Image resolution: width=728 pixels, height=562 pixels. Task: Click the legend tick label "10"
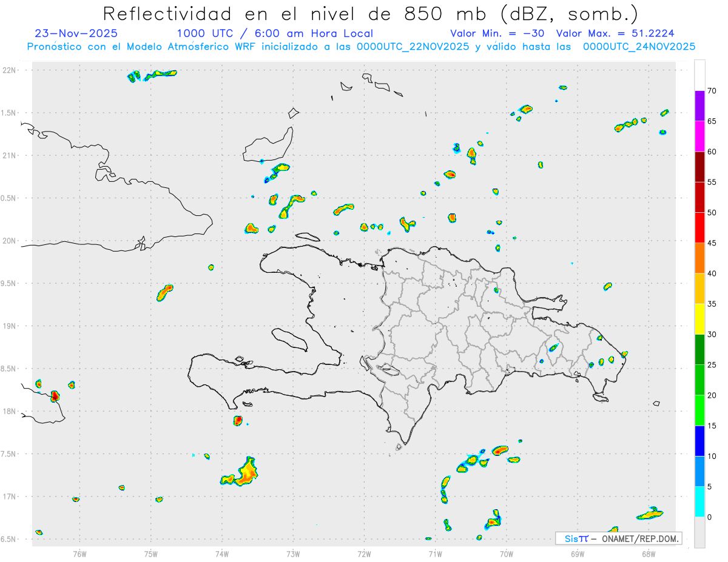(x=712, y=457)
